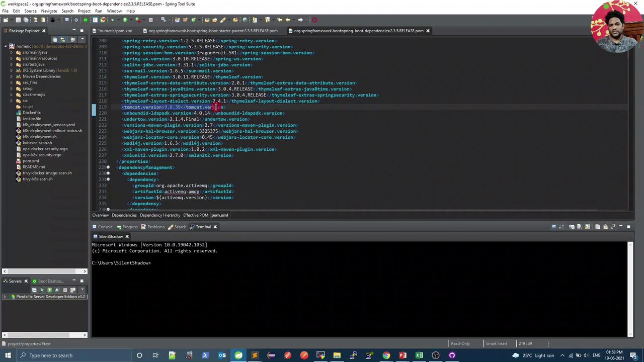
Task: Switch to spring-boot-starter-parent pom editor tab
Action: click(212, 31)
